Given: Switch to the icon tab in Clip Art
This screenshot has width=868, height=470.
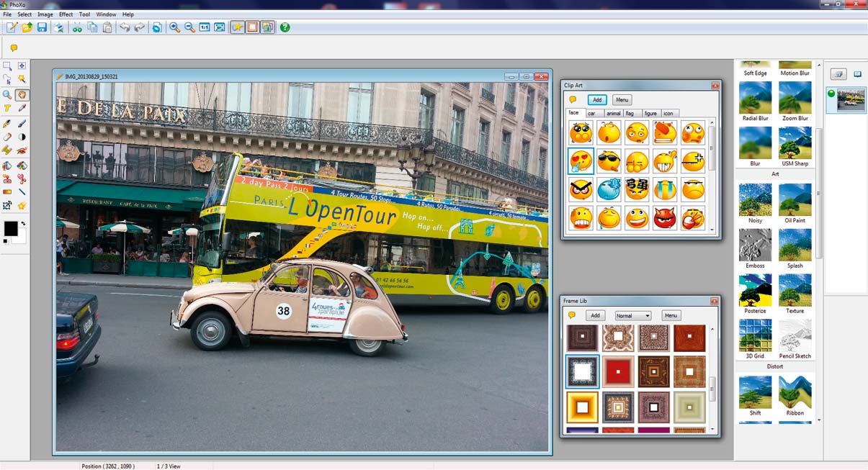Looking at the screenshot, I should click(669, 114).
